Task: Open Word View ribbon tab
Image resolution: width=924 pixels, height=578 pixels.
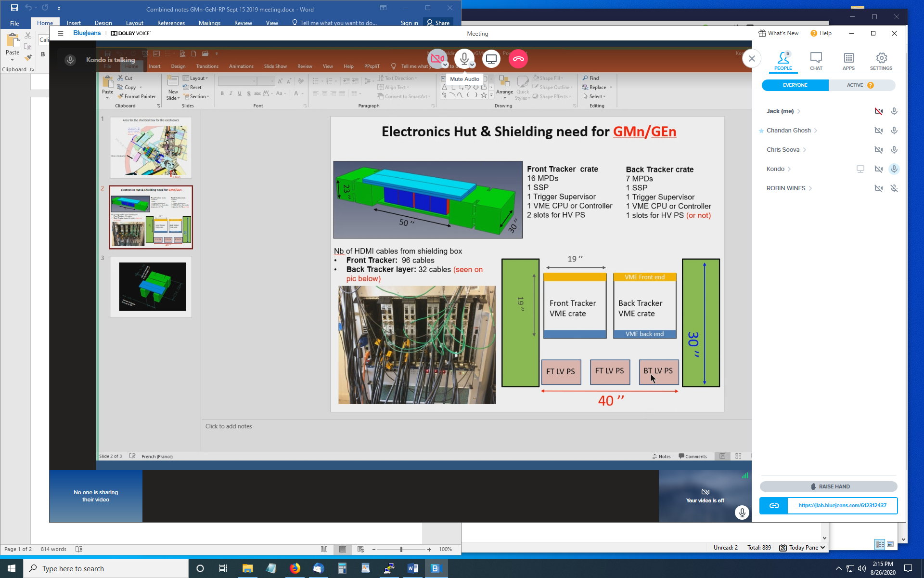Action: pyautogui.click(x=272, y=23)
